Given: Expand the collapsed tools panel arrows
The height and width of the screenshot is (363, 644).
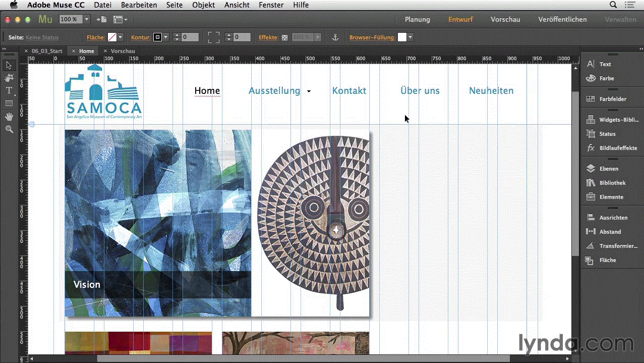Looking at the screenshot, I should click(x=5, y=48).
